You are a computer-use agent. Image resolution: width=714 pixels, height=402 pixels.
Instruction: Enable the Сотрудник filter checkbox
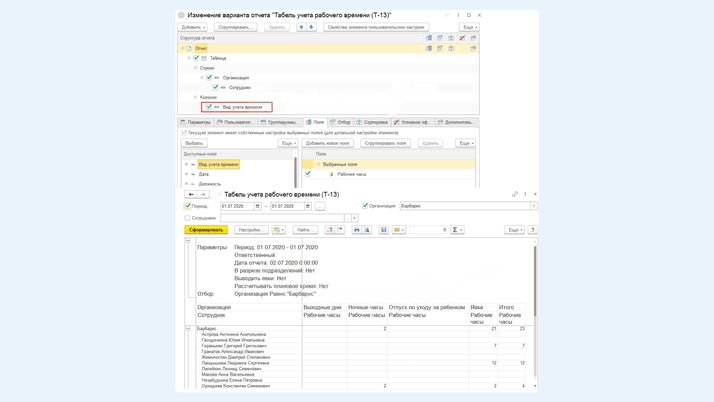188,218
